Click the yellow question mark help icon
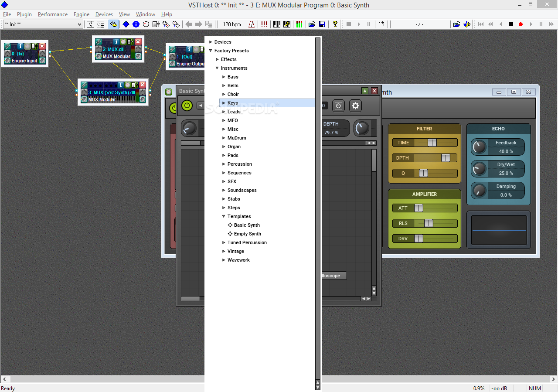The height and width of the screenshot is (392, 558). pos(335,24)
